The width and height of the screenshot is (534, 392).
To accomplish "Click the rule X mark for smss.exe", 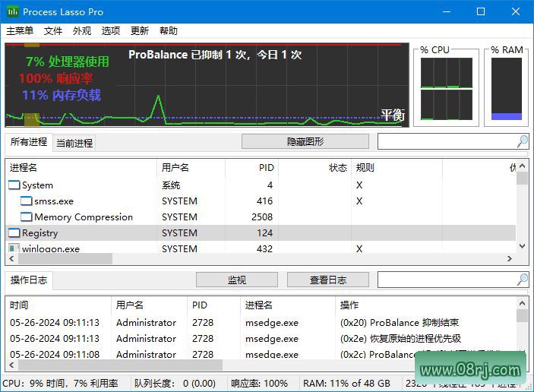I will tap(359, 201).
